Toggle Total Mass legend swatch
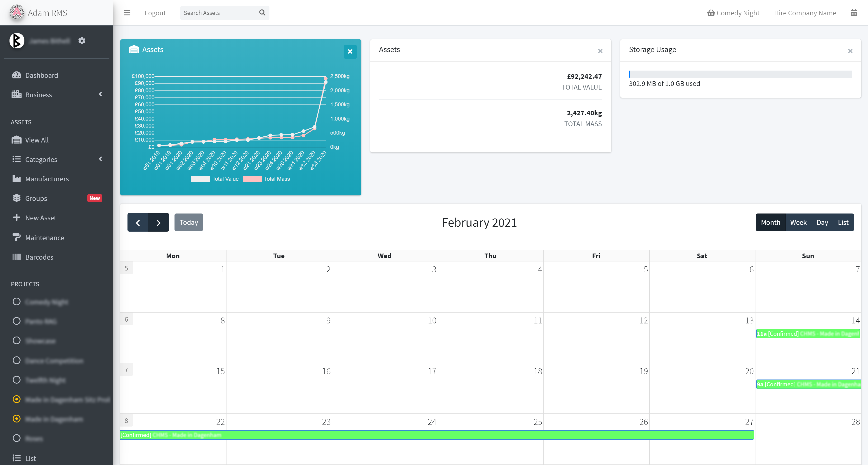The width and height of the screenshot is (868, 465). [x=252, y=179]
